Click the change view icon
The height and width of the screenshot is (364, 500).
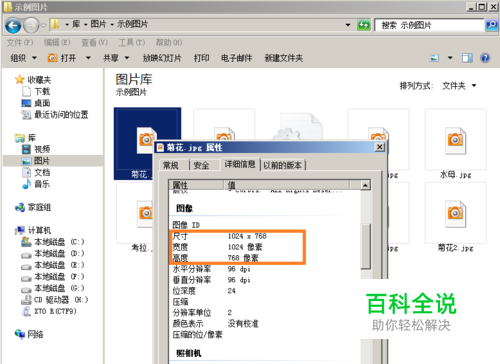click(434, 58)
